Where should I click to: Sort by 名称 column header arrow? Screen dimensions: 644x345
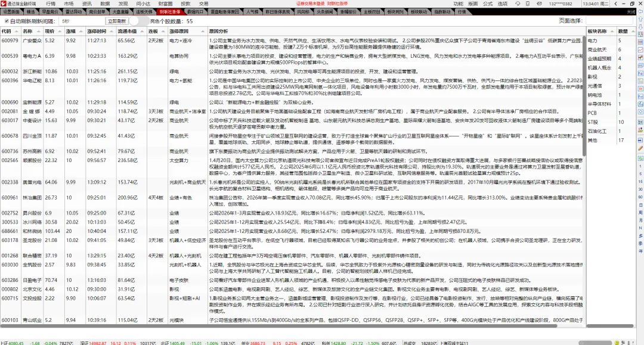(x=39, y=31)
